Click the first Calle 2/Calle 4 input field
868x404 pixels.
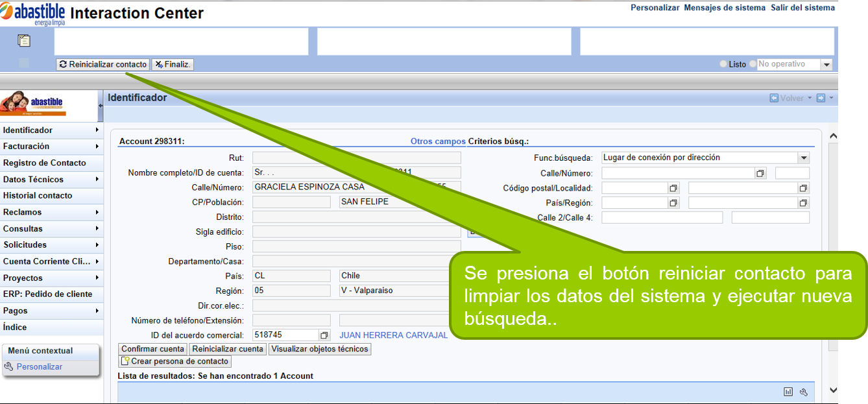[662, 218]
